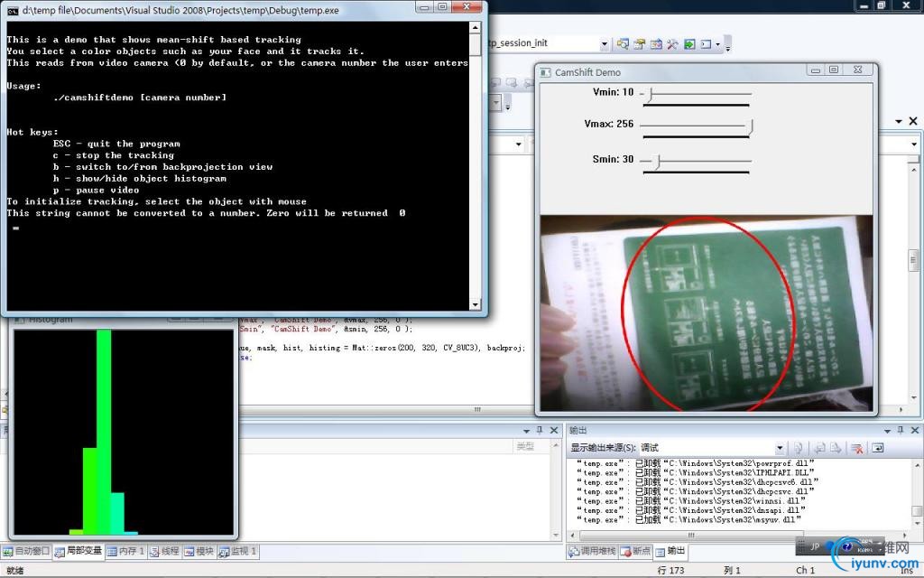
Task: Clear all output icon with red X
Action: click(x=857, y=448)
